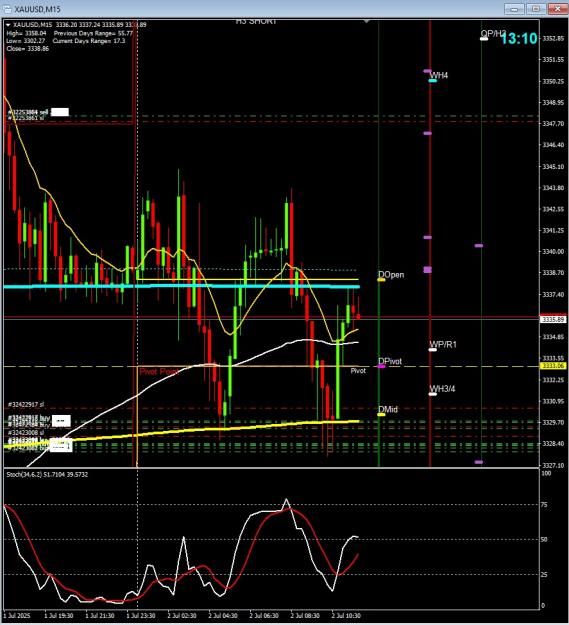Click the chart shift triangle marker at top
Screen dimensions: 569x625
click(366, 21)
